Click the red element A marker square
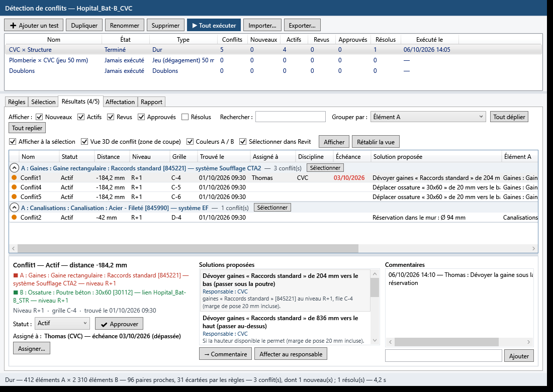 coord(16,275)
